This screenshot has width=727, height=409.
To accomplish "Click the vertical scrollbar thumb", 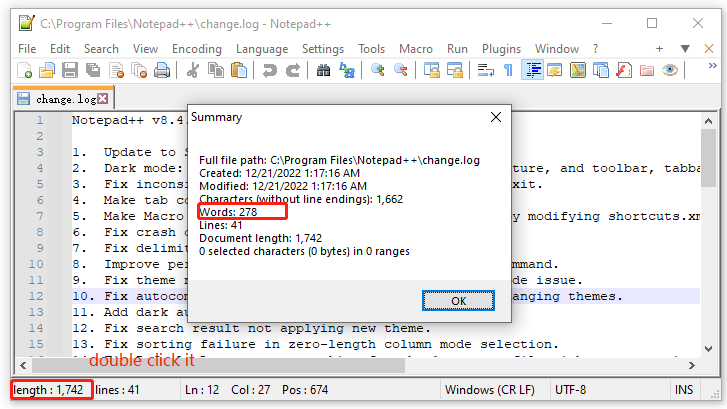I will coord(708,158).
